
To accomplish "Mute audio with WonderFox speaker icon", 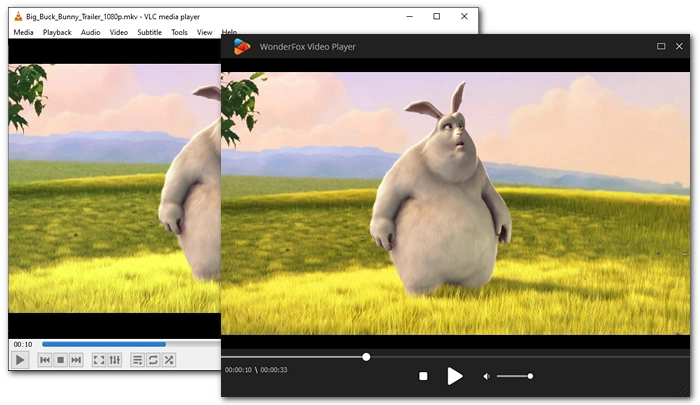I will (487, 376).
